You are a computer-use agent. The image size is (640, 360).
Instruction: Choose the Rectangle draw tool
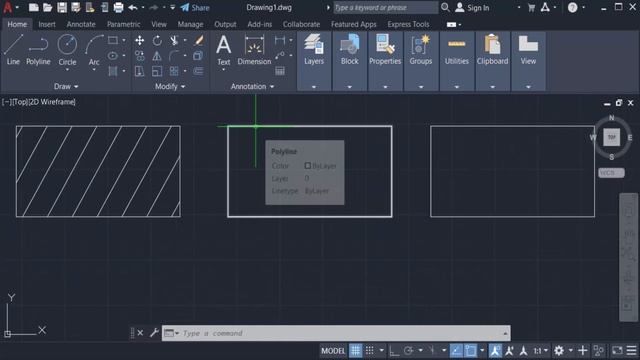pos(113,40)
